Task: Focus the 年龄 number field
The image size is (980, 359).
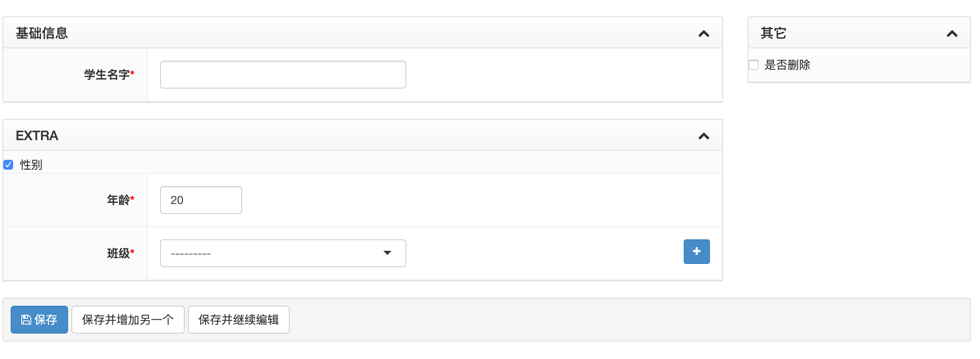Action: point(201,200)
